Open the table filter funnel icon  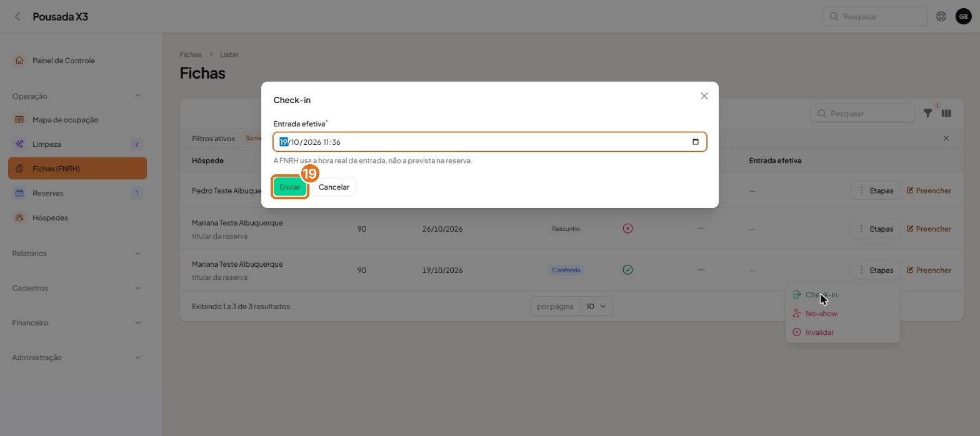[x=928, y=114]
